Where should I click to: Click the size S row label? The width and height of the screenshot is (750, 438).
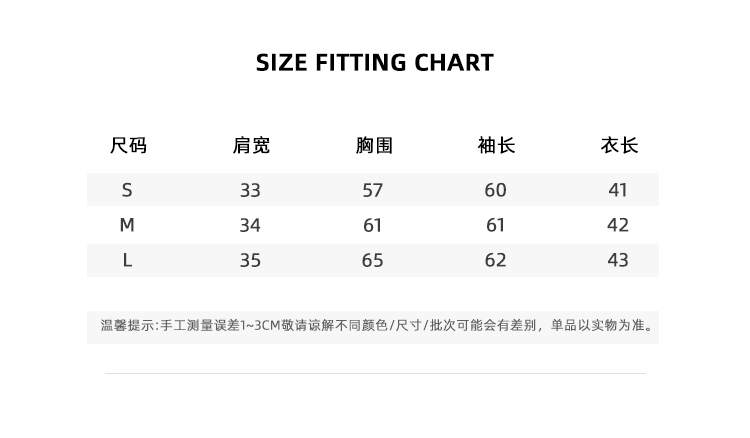(x=127, y=190)
